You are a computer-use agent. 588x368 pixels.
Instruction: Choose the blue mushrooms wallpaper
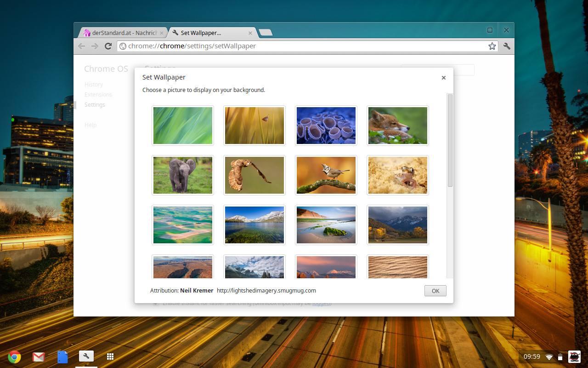[326, 126]
